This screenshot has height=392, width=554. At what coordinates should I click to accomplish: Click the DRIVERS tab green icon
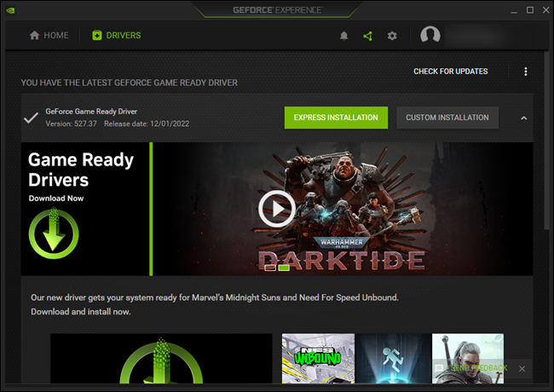click(97, 35)
